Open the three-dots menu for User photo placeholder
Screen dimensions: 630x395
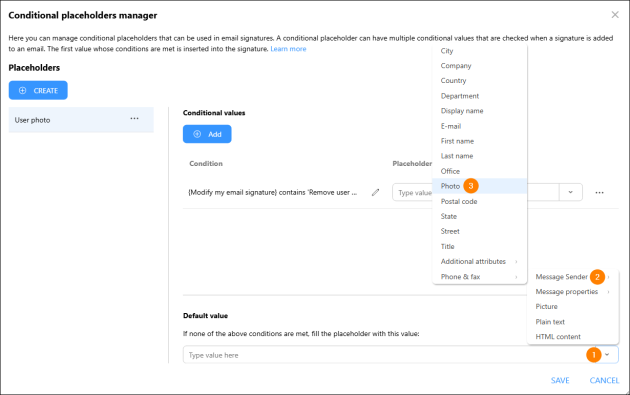[x=134, y=119]
